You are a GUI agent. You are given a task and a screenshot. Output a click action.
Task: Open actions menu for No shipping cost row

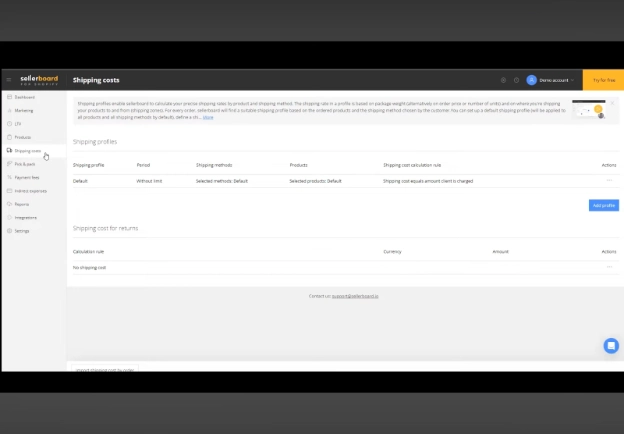609,267
